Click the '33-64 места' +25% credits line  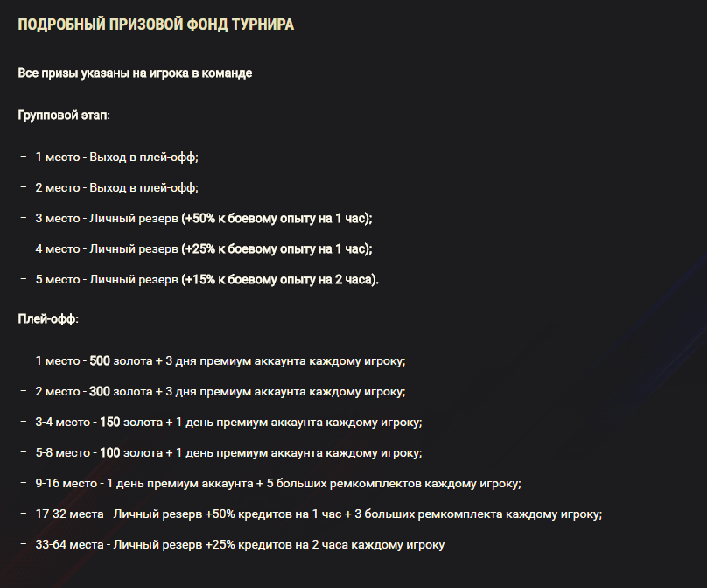point(240,545)
